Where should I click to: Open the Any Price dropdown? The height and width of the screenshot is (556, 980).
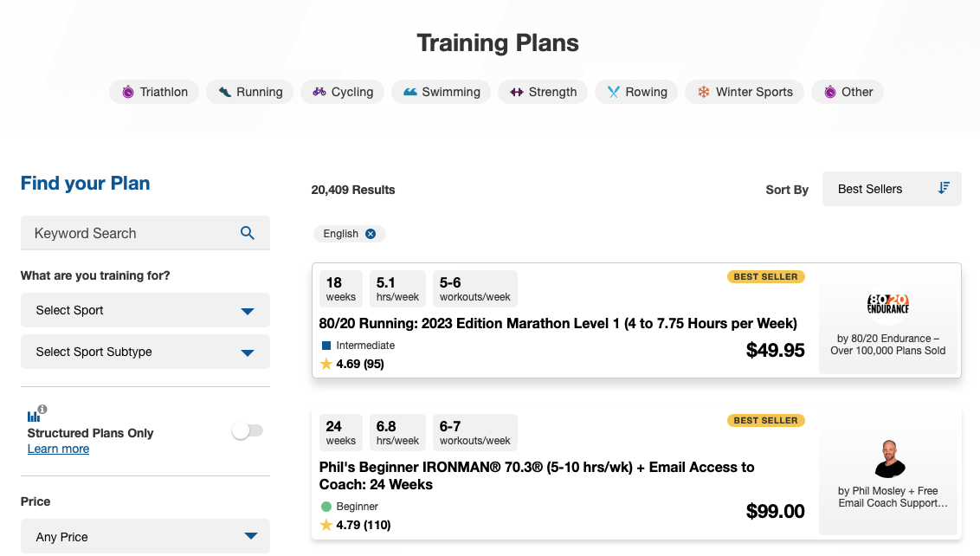coord(145,537)
